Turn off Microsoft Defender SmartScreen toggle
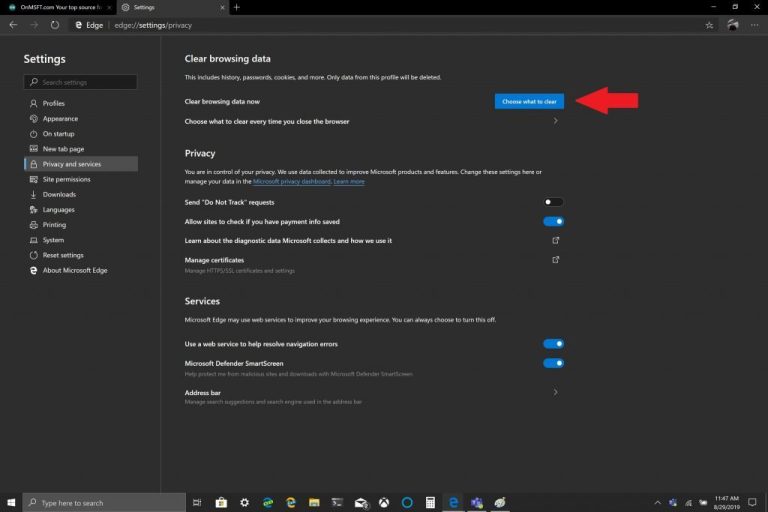This screenshot has height=512, width=768. tap(553, 363)
